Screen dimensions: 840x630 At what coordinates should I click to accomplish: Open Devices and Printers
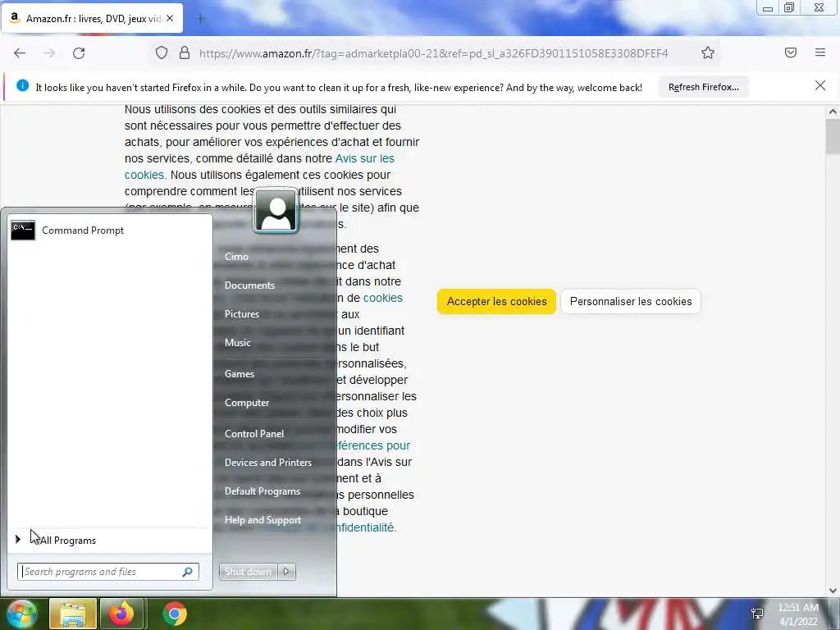pos(268,463)
